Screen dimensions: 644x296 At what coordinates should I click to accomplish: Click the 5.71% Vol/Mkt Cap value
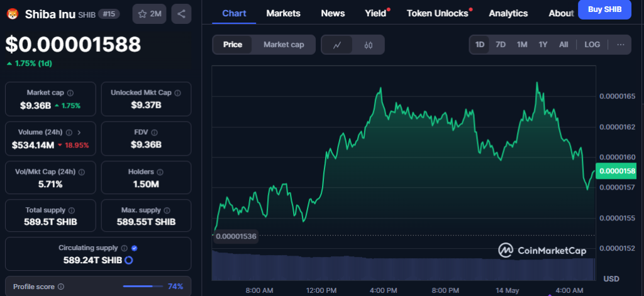[x=50, y=184]
